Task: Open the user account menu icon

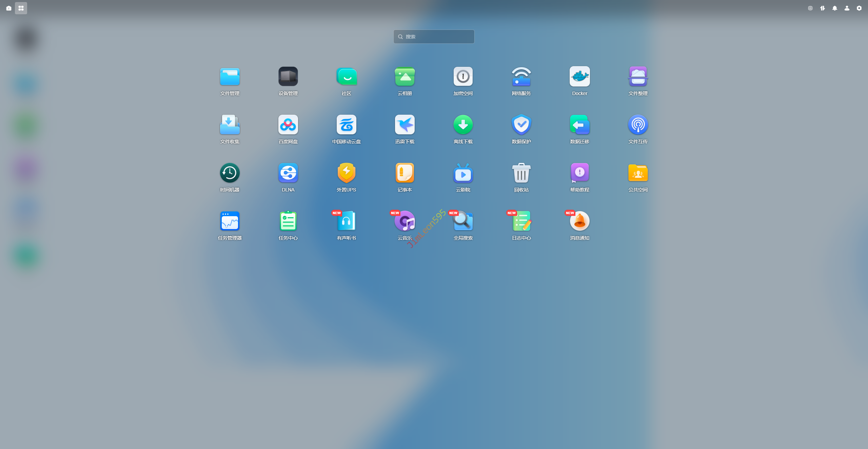Action: [x=847, y=8]
